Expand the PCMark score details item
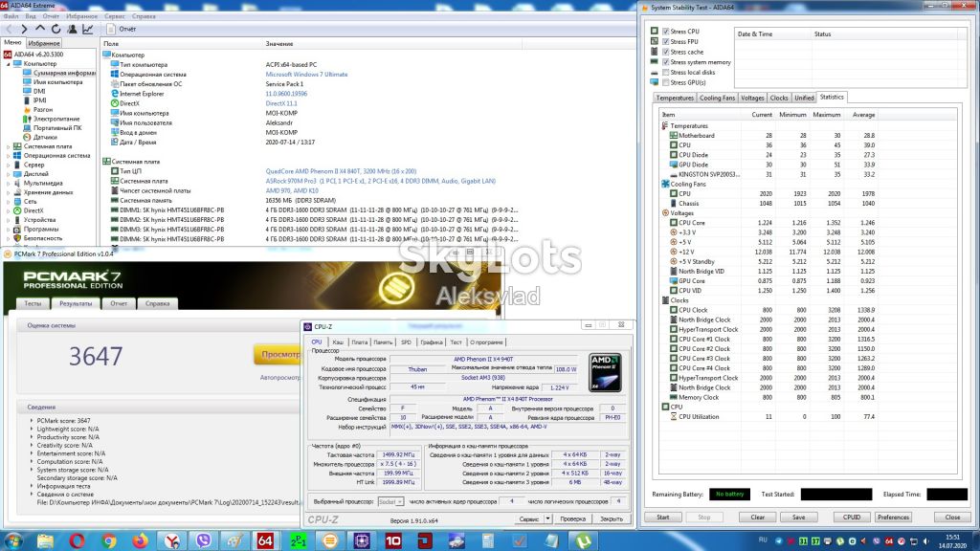Viewport: 980px width, 551px height. tap(32, 421)
